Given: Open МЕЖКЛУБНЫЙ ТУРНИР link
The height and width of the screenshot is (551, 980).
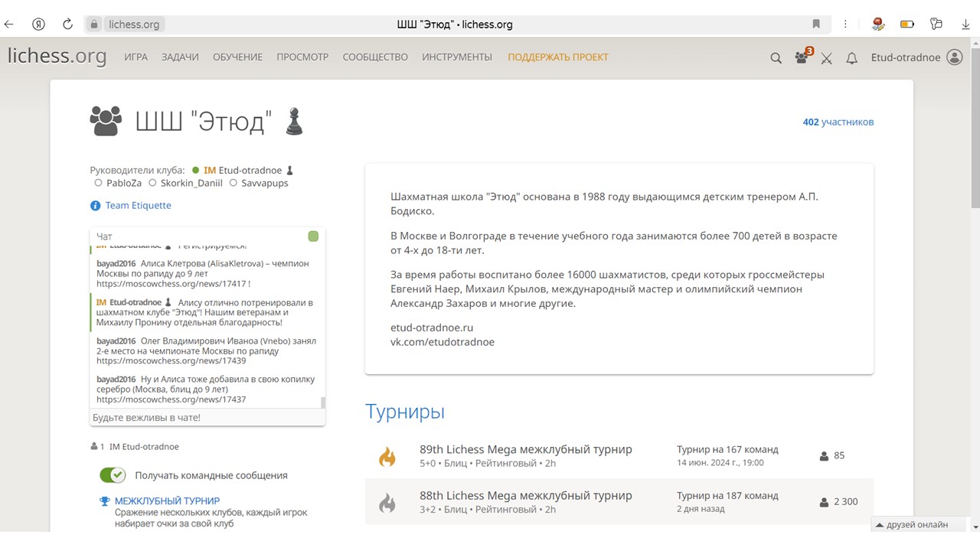Looking at the screenshot, I should click(x=167, y=501).
